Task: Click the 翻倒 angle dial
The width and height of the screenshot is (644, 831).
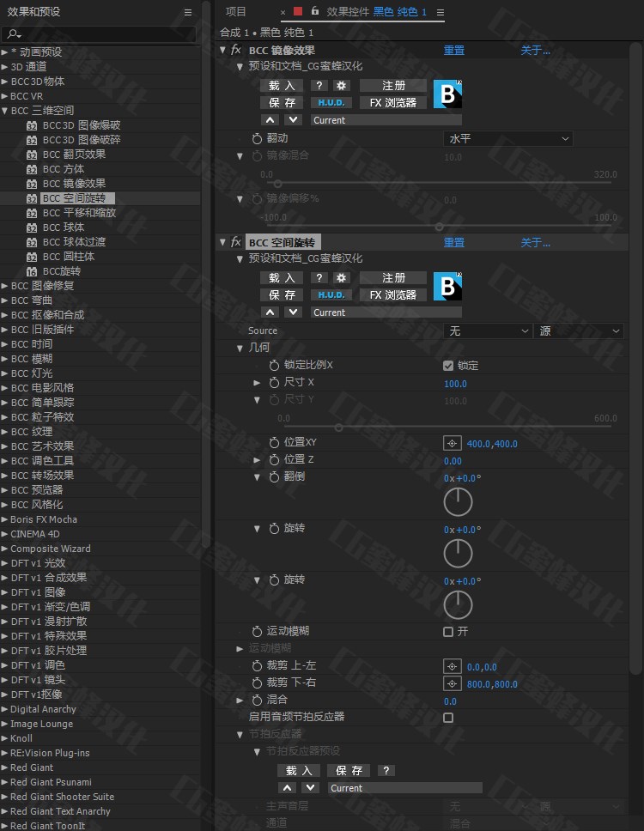Action: 458,502
